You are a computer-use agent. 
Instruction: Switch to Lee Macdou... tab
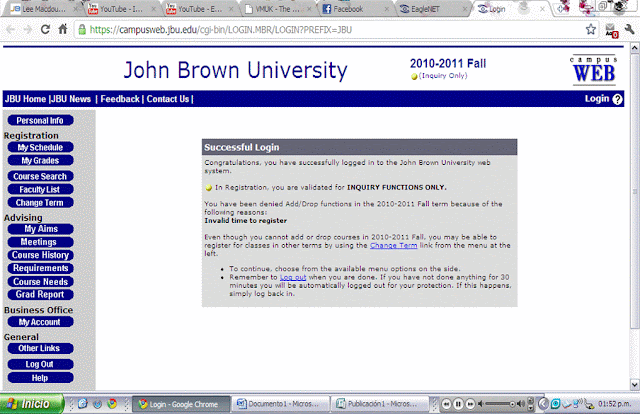42,9
